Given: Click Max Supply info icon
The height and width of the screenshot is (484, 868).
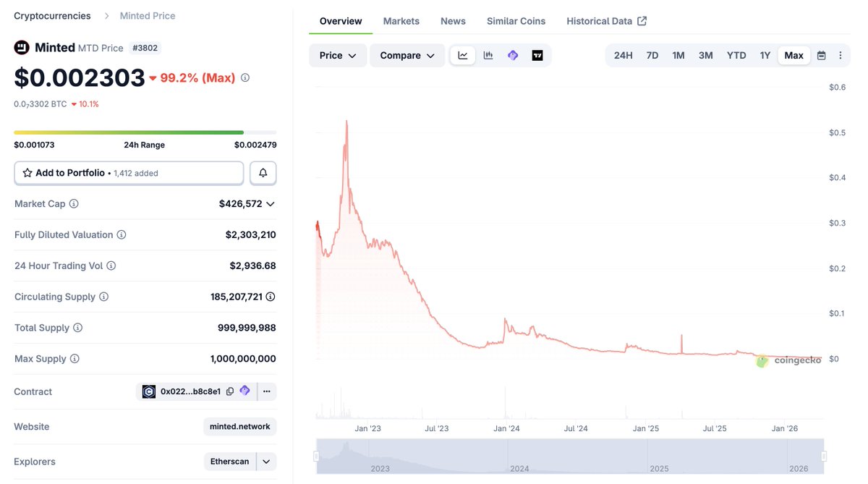Looking at the screenshot, I should [x=75, y=359].
